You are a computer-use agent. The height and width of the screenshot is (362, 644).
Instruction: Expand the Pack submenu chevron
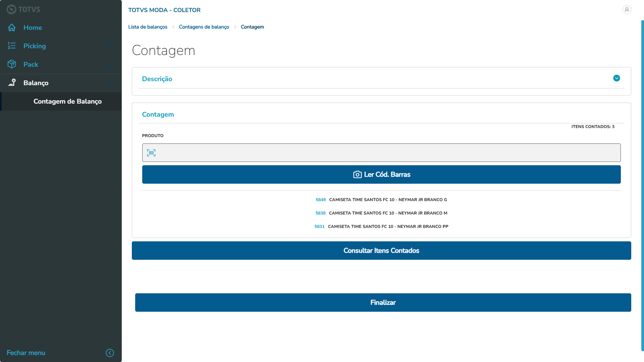tap(110, 65)
